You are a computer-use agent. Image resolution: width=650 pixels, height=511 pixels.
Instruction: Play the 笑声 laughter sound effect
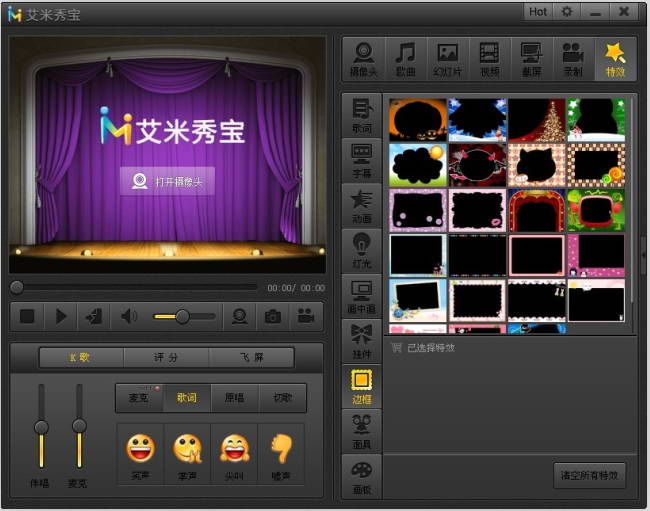pyautogui.click(x=141, y=454)
